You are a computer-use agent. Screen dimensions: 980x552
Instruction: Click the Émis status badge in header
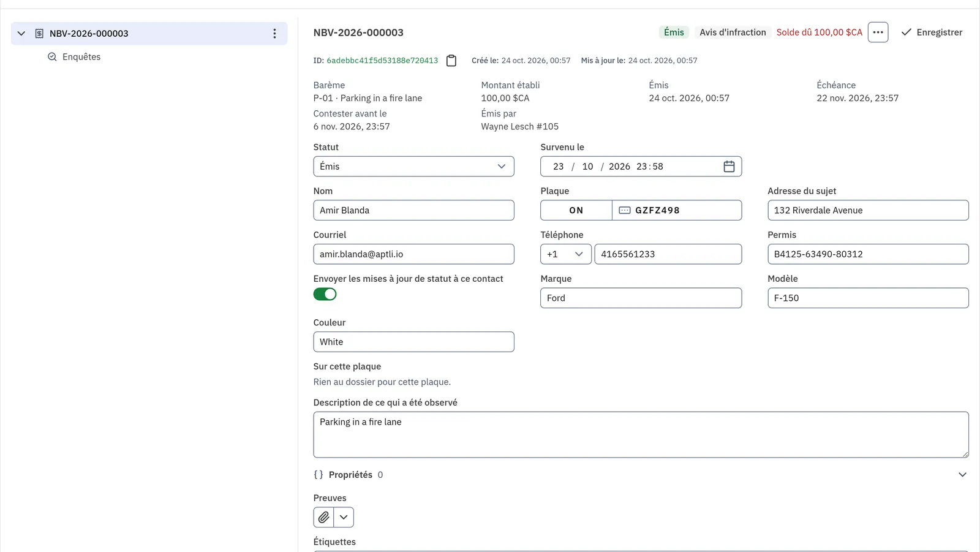click(x=674, y=32)
